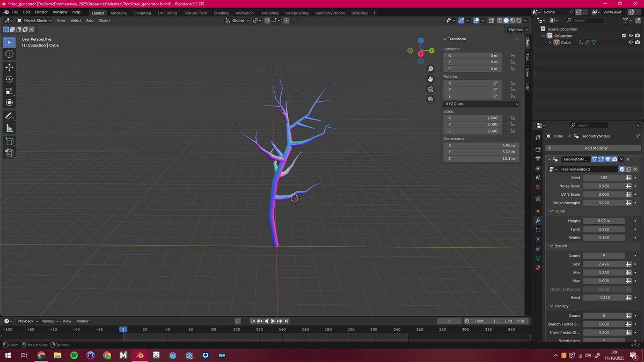Select the Rotate tool in the toolbar
Image resolution: width=644 pixels, height=362 pixels.
tap(9, 79)
